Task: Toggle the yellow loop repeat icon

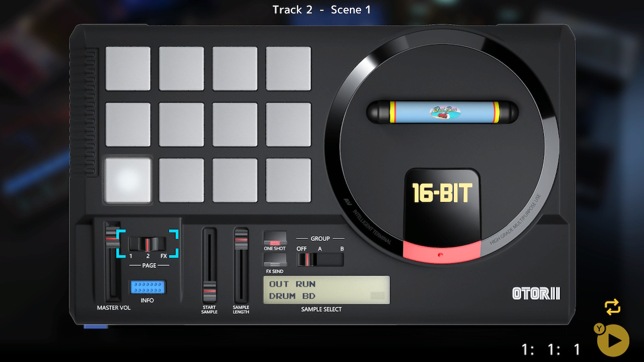Action: click(x=612, y=307)
